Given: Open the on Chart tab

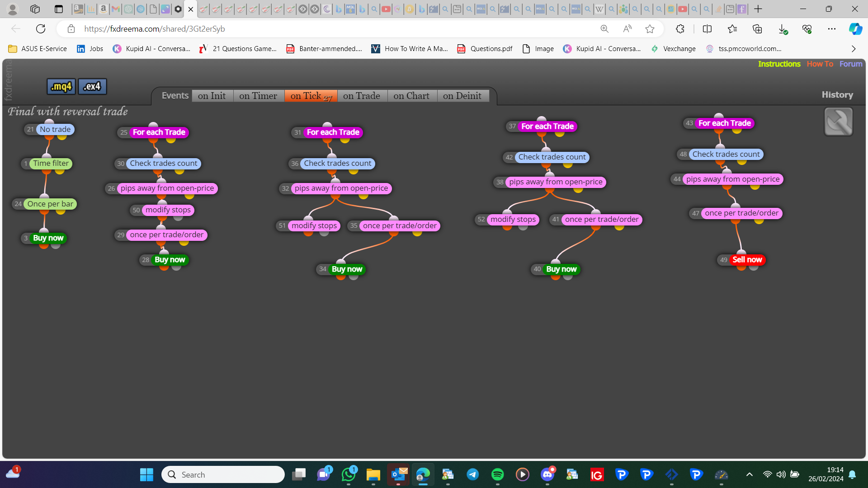Looking at the screenshot, I should 411,96.
